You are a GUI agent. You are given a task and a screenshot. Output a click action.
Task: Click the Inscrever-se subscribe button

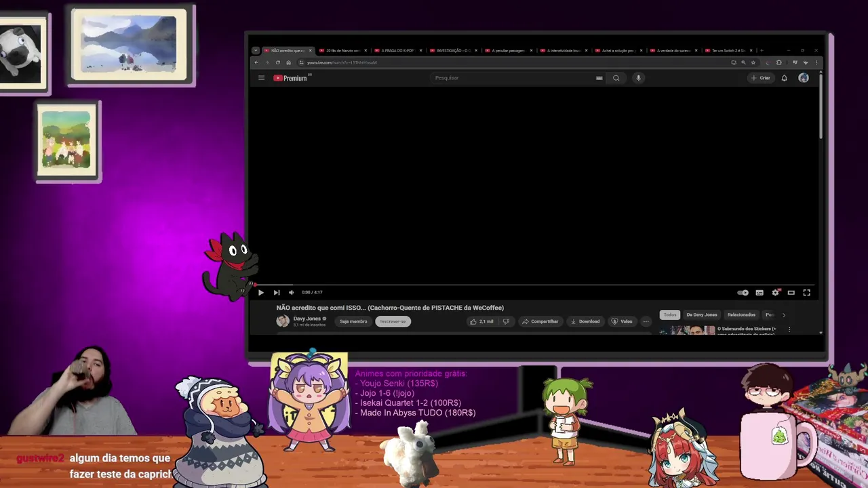(x=393, y=321)
